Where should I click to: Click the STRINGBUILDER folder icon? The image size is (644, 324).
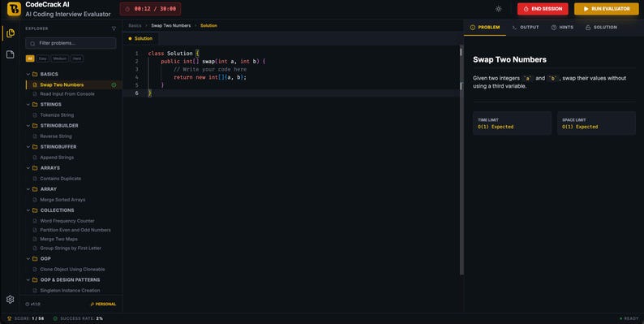[x=35, y=126]
